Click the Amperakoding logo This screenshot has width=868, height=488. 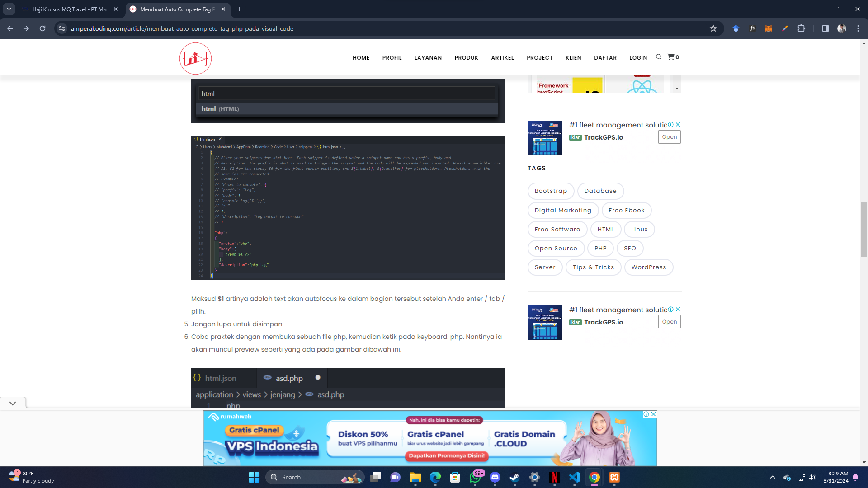[195, 58]
